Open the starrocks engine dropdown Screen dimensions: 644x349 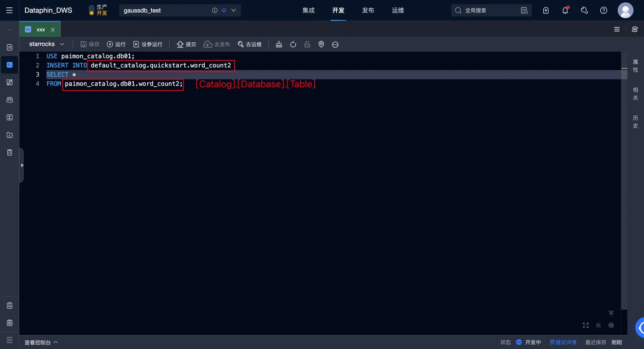pos(46,44)
